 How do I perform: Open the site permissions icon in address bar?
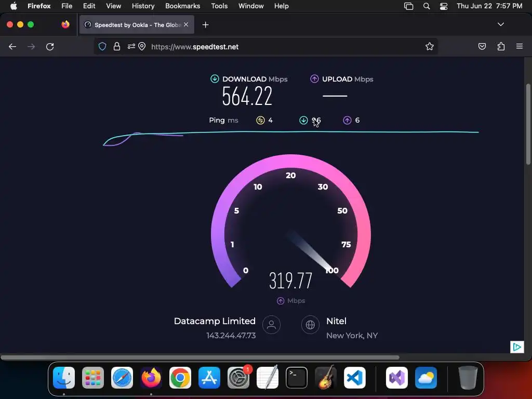131,46
